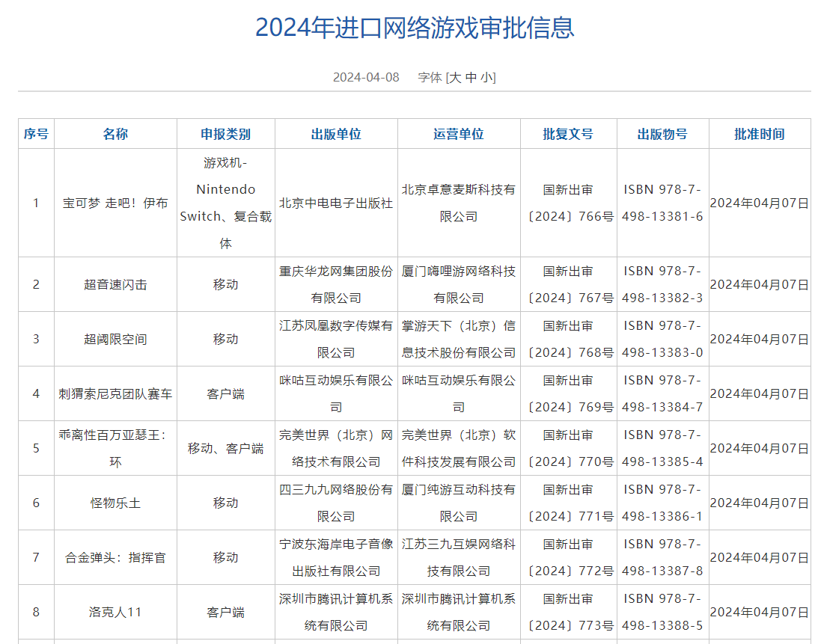Click operator 北京卓意麦斯科技有限公司

[x=459, y=203]
